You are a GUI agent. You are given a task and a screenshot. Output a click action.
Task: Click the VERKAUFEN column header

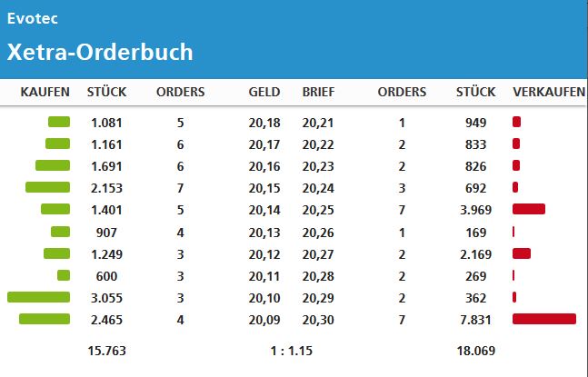coord(546,92)
